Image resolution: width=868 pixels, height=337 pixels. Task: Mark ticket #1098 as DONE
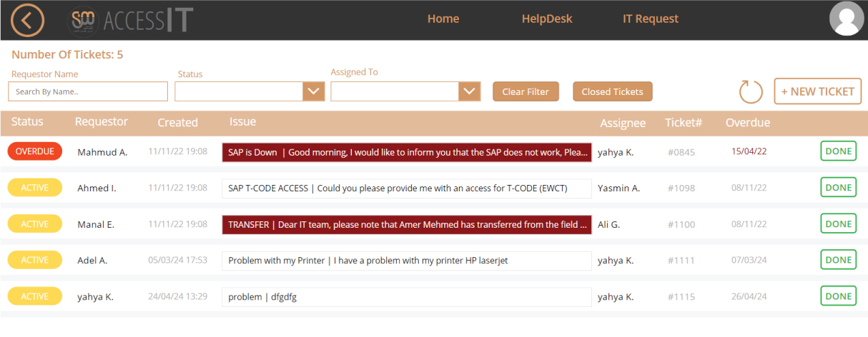pos(838,188)
